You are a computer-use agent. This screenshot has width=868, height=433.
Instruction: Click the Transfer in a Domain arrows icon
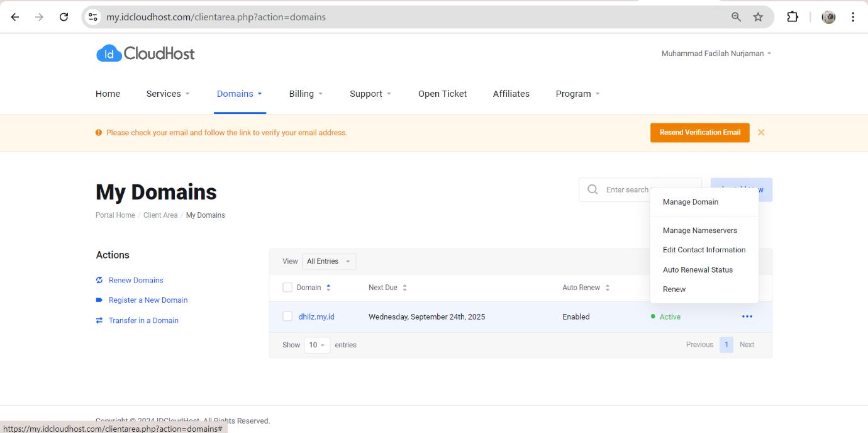(99, 320)
